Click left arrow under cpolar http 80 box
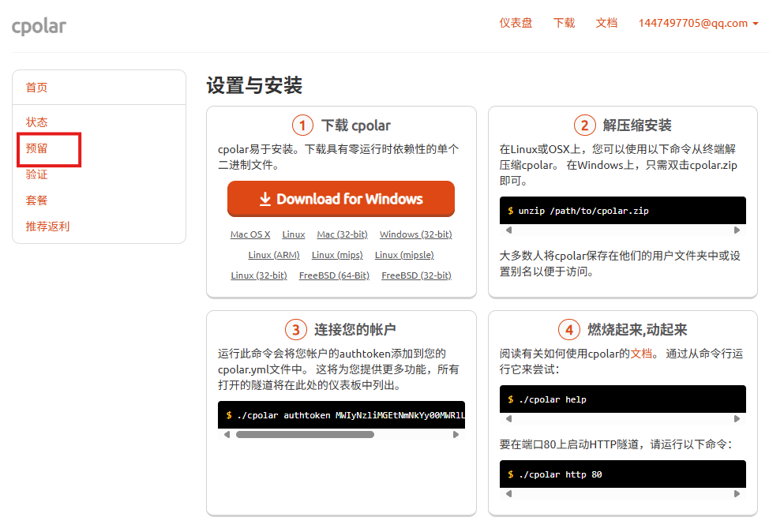Viewport: 784px width, 532px height. (x=509, y=493)
